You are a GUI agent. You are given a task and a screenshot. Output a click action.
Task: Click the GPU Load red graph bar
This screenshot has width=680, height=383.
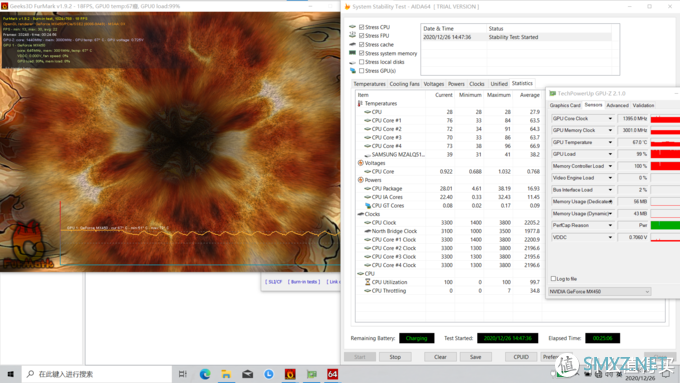tap(665, 154)
